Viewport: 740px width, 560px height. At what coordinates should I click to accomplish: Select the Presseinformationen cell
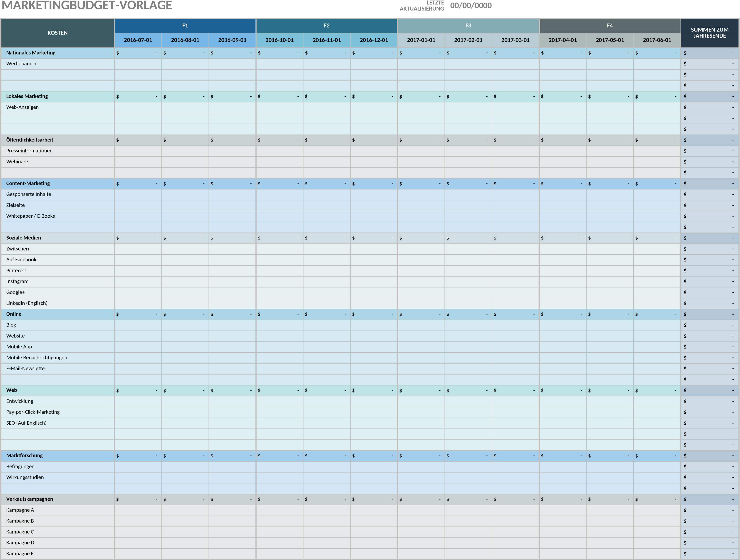[x=57, y=151]
